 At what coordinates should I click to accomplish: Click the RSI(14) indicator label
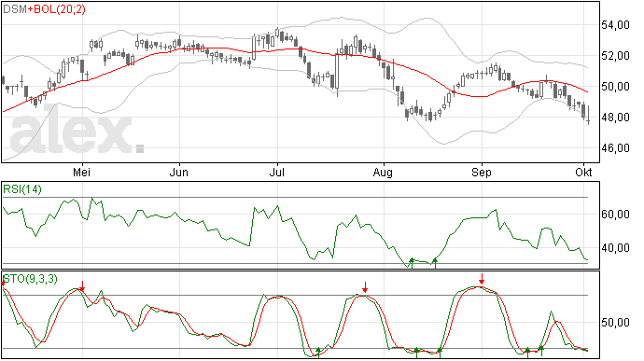(x=22, y=189)
